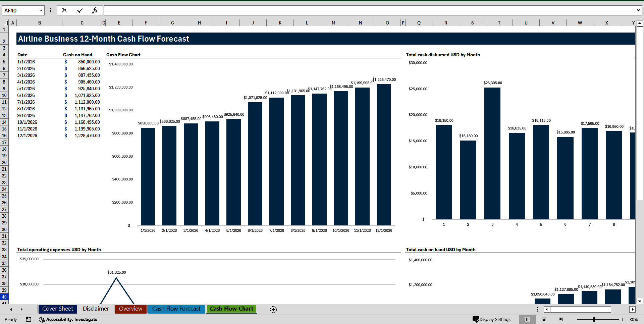The image size is (644, 324).
Task: Click the New Sheet plus button
Action: click(x=273, y=309)
